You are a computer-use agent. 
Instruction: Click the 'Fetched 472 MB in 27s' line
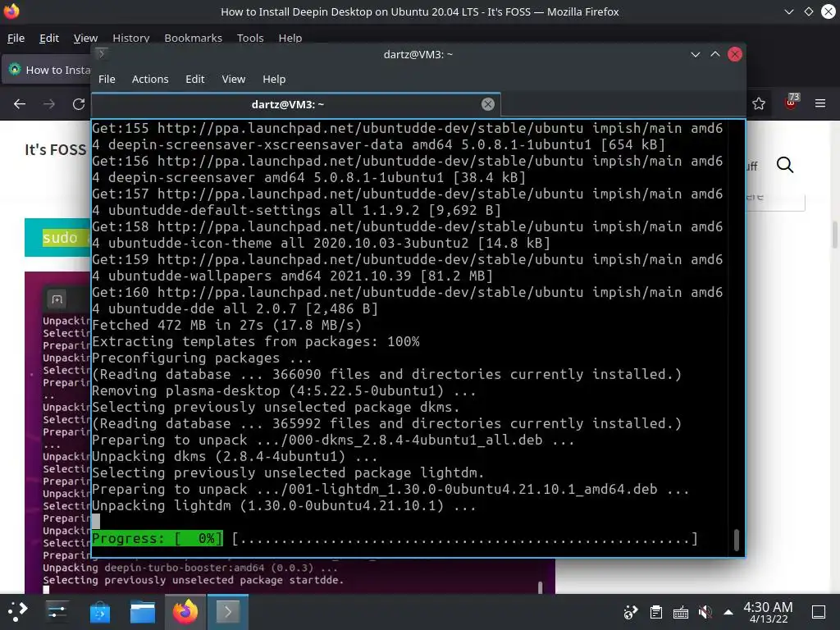[226, 325]
